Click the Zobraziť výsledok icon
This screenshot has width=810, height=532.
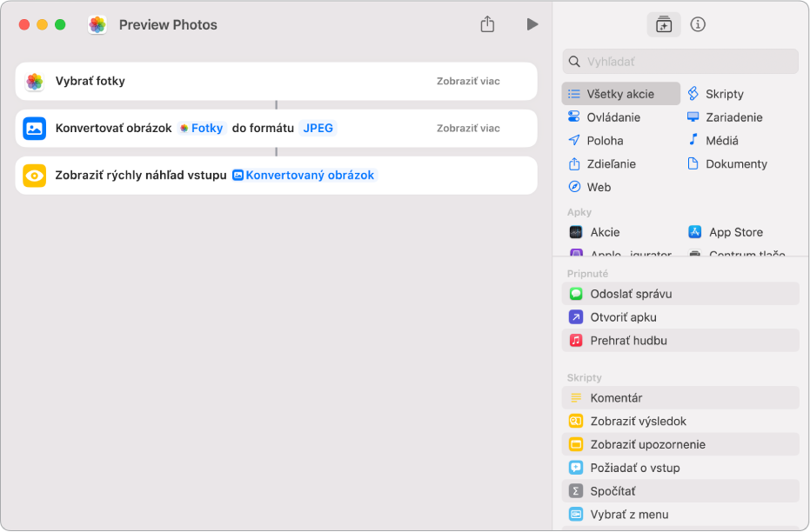(575, 421)
